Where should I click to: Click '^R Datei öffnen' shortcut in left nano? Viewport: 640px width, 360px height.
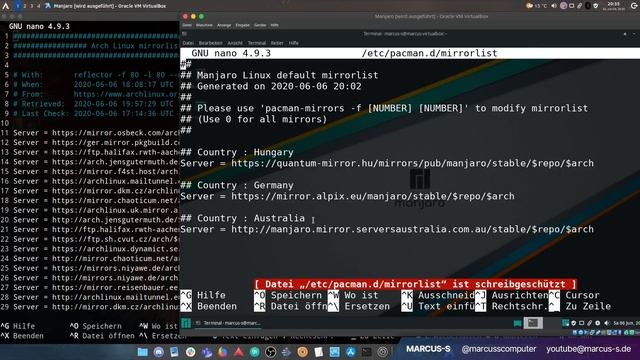(102, 336)
